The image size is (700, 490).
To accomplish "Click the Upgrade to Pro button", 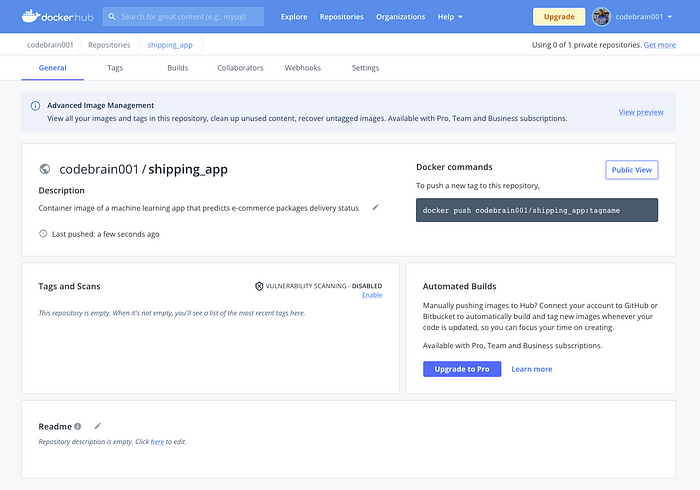I will pos(462,369).
